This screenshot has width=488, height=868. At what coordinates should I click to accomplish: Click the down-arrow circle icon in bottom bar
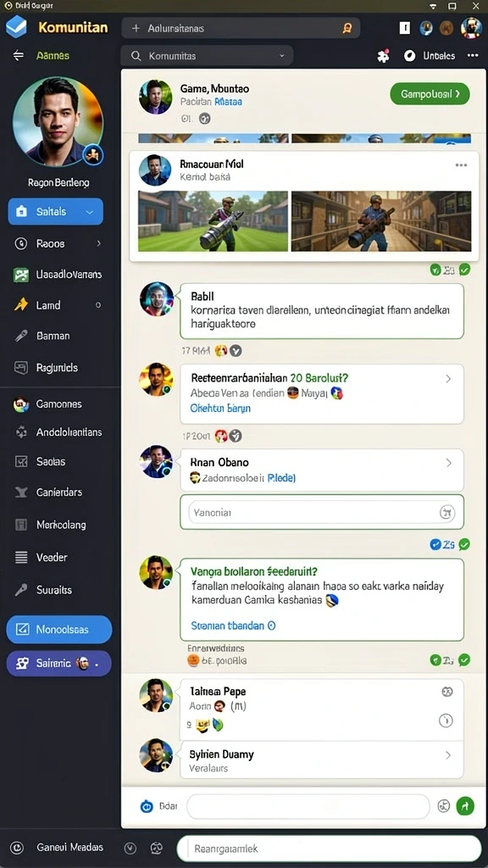click(x=130, y=847)
